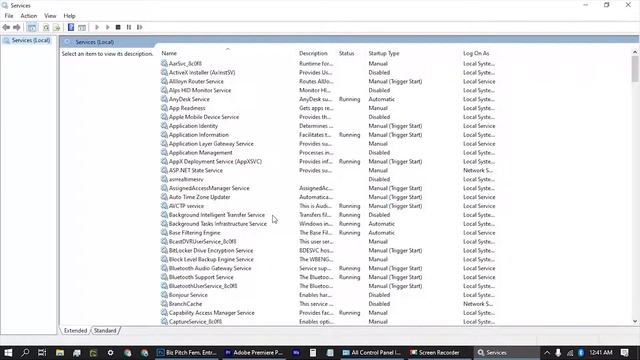This screenshot has height=360, width=640.
Task: Click the gear icon beside Base Filtering Engine
Action: pyautogui.click(x=164, y=233)
